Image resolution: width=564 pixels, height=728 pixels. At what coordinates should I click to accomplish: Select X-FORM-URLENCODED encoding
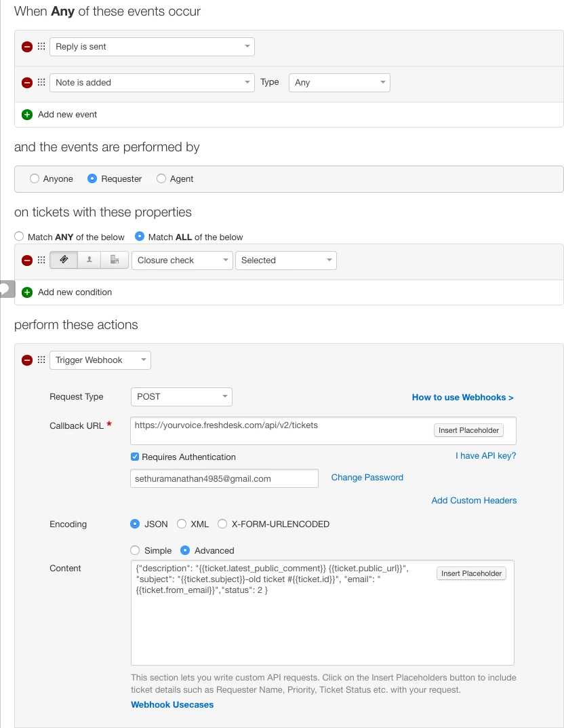(x=222, y=524)
